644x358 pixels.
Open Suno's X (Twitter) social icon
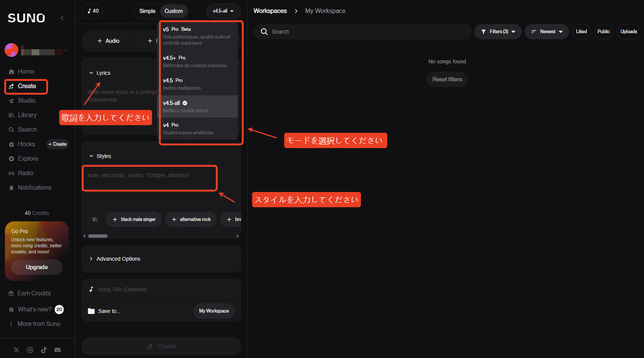(x=16, y=350)
